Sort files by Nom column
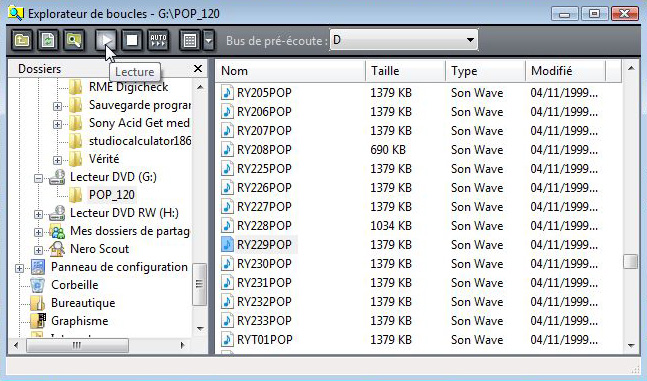This screenshot has width=647, height=381. click(x=290, y=71)
